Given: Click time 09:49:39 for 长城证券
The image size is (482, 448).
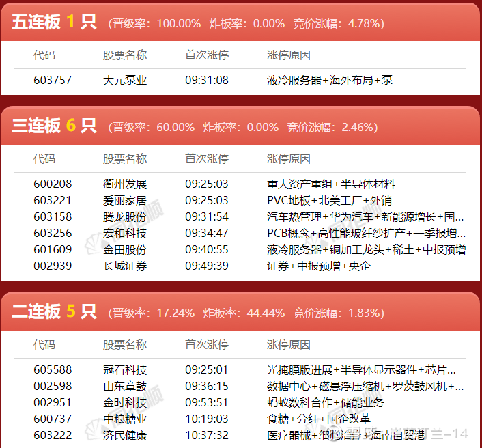Looking at the screenshot, I should tap(207, 266).
